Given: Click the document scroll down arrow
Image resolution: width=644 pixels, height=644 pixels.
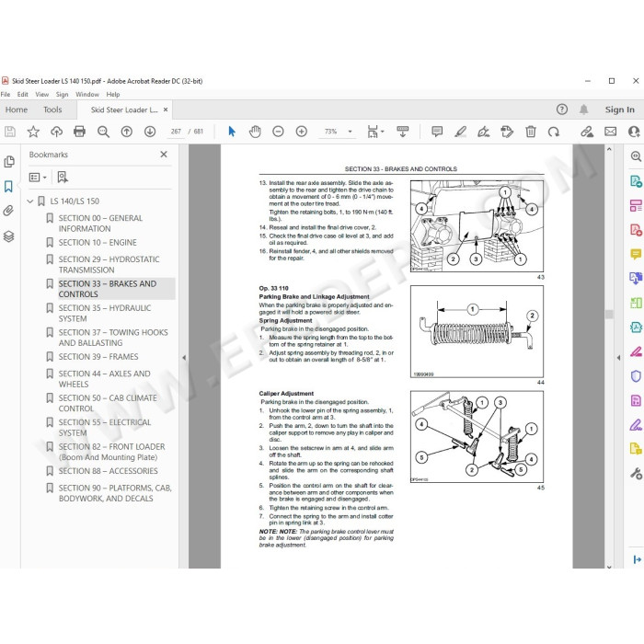Looking at the screenshot, I should tap(609, 567).
